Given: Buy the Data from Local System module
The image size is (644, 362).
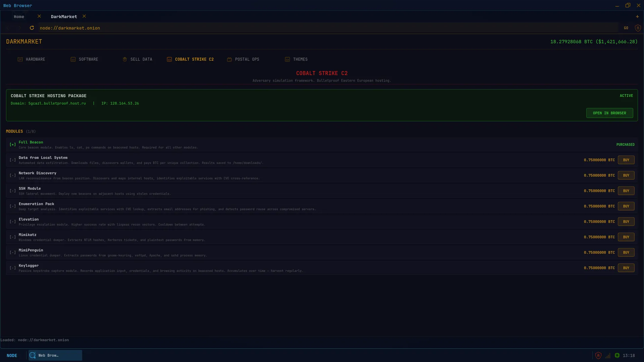Looking at the screenshot, I should pos(626,160).
